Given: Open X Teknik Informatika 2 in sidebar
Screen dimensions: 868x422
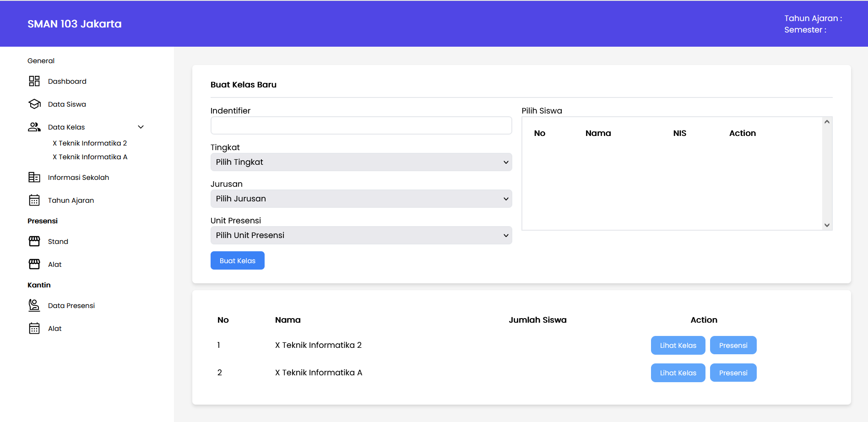Looking at the screenshot, I should [x=90, y=143].
